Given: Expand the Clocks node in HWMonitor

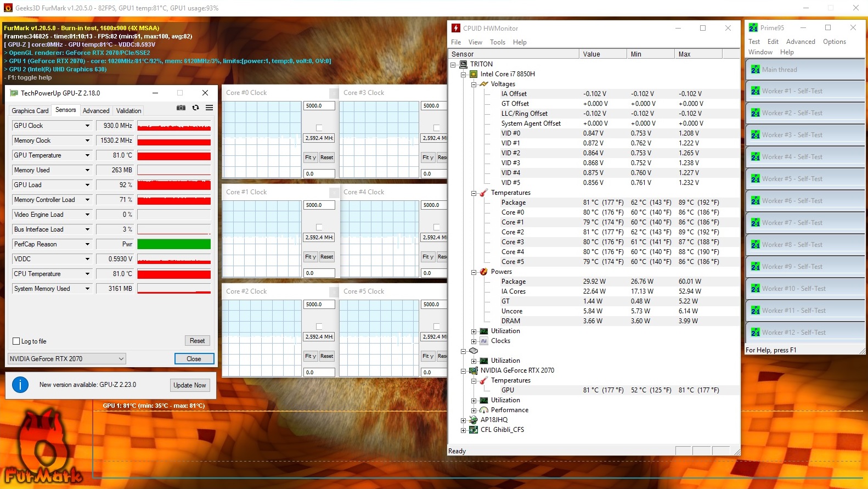Looking at the screenshot, I should 474,341.
